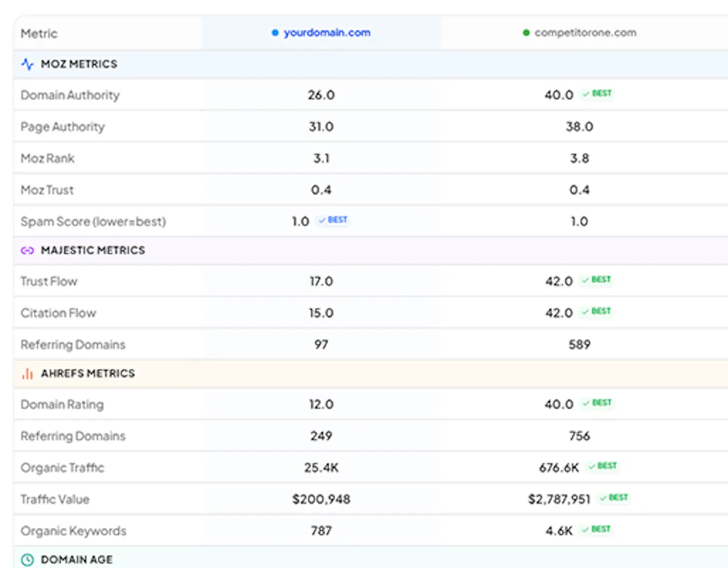Click the Traffic Value row label
This screenshot has width=728, height=568.
pyautogui.click(x=55, y=500)
